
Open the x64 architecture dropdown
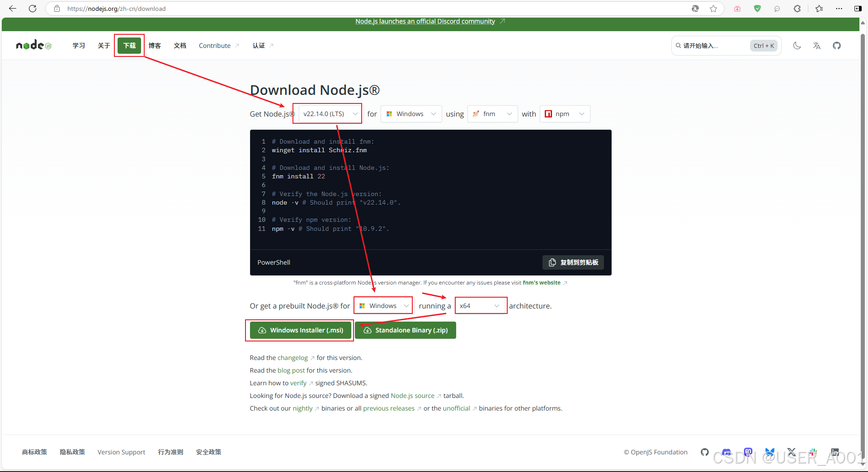[481, 305]
